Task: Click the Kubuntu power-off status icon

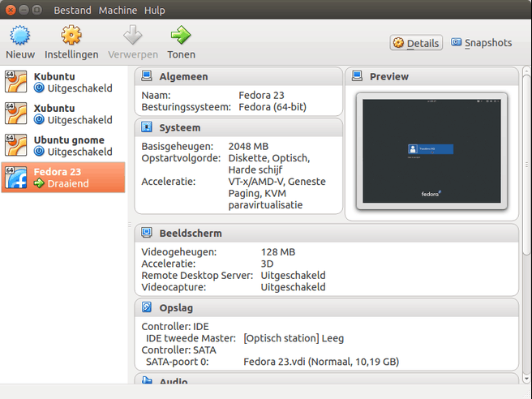Action: 39,88
